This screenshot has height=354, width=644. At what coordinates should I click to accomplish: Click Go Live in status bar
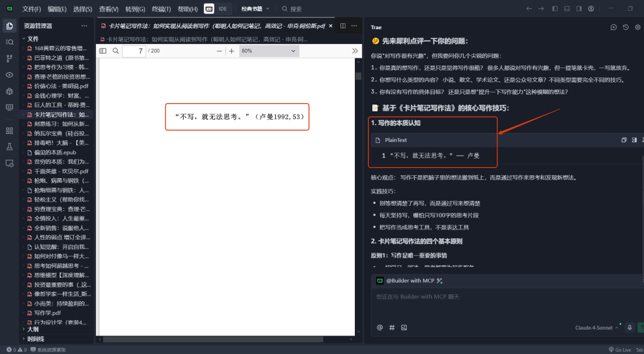pos(620,350)
